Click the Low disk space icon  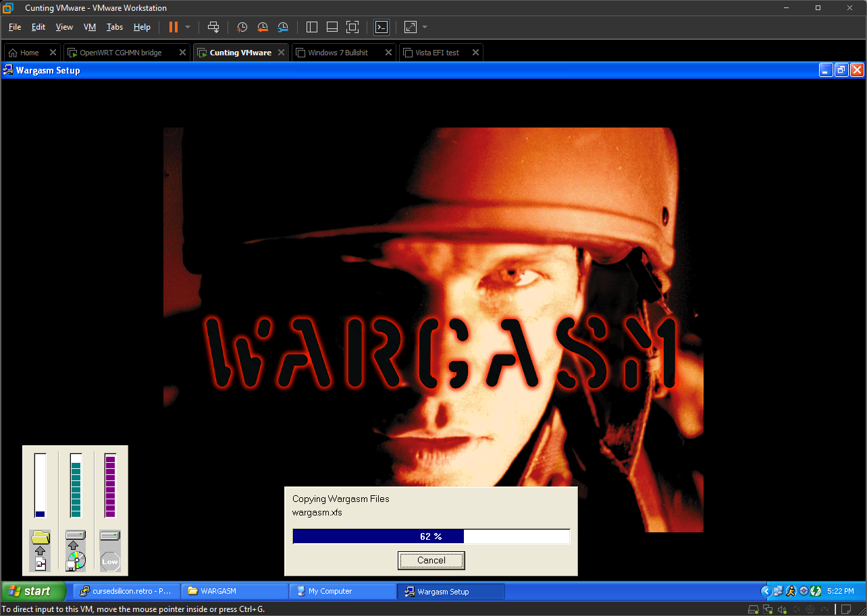point(110,551)
